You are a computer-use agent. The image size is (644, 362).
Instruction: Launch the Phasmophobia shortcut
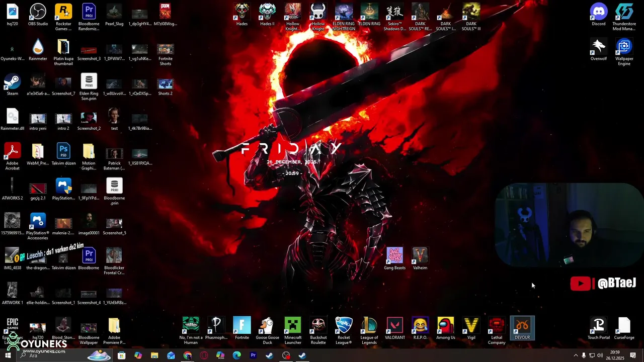(x=216, y=328)
